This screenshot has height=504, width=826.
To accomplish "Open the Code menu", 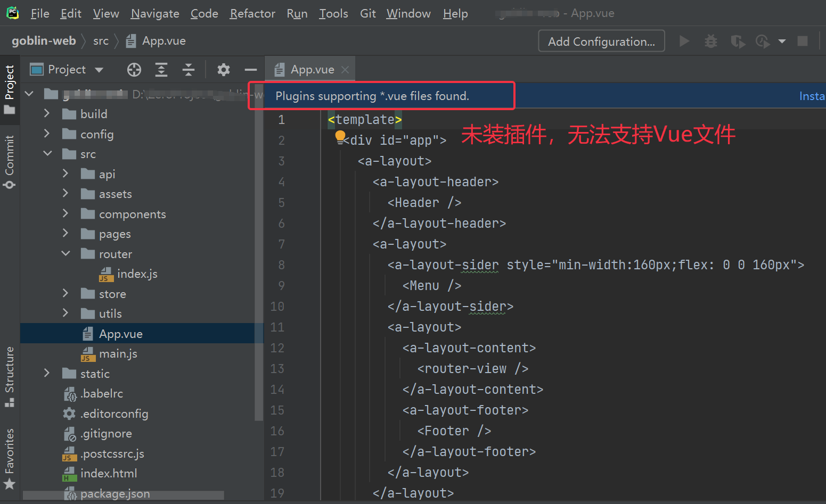I will [x=205, y=13].
